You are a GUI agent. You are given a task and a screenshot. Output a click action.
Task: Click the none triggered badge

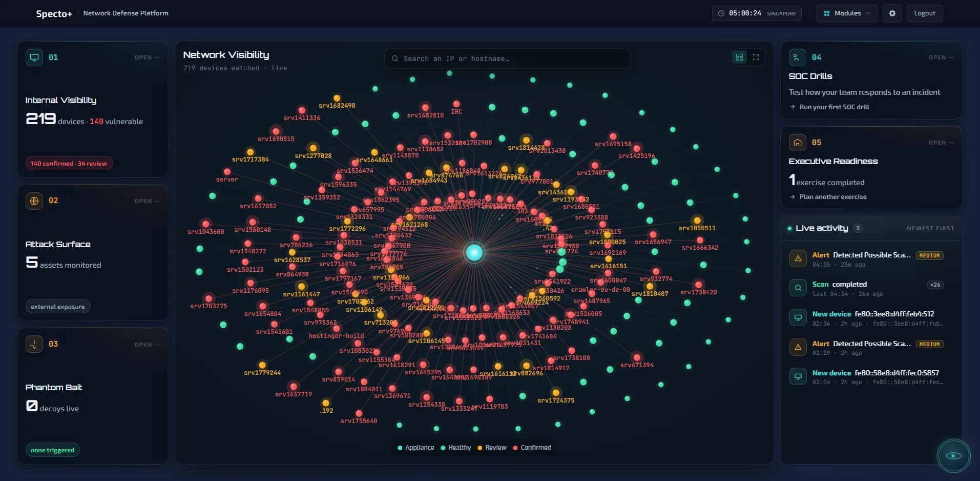coord(52,450)
